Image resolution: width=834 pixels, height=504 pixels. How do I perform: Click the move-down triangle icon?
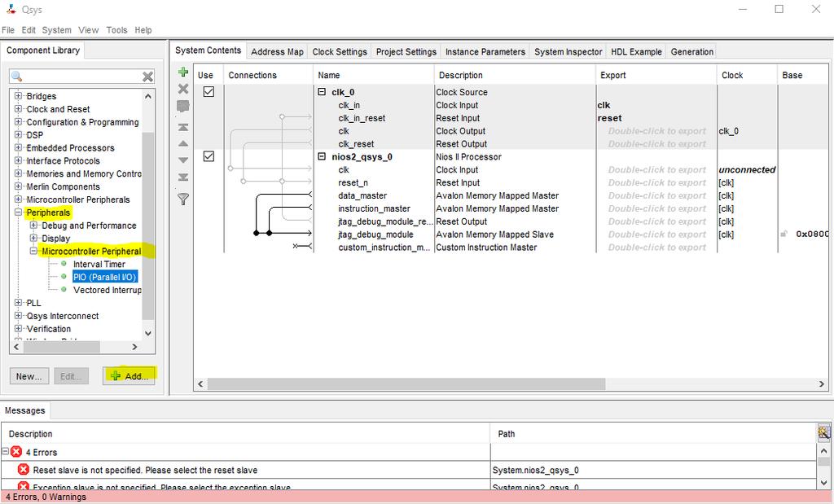click(x=183, y=160)
